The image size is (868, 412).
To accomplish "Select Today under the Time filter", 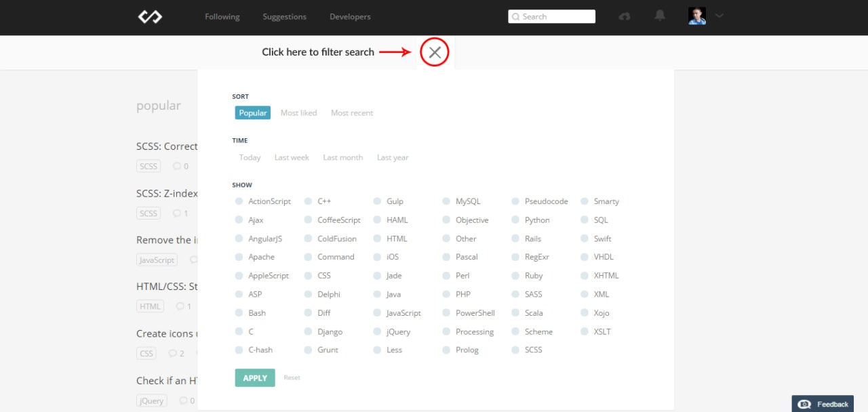I will point(250,157).
